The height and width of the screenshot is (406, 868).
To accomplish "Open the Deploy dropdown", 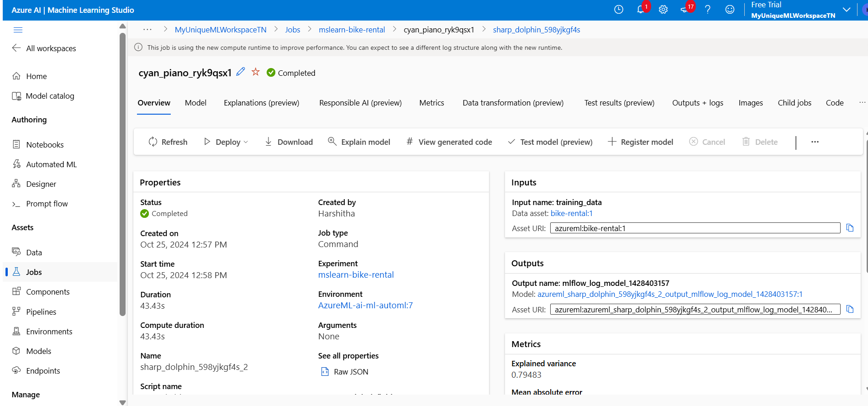I will [x=226, y=142].
